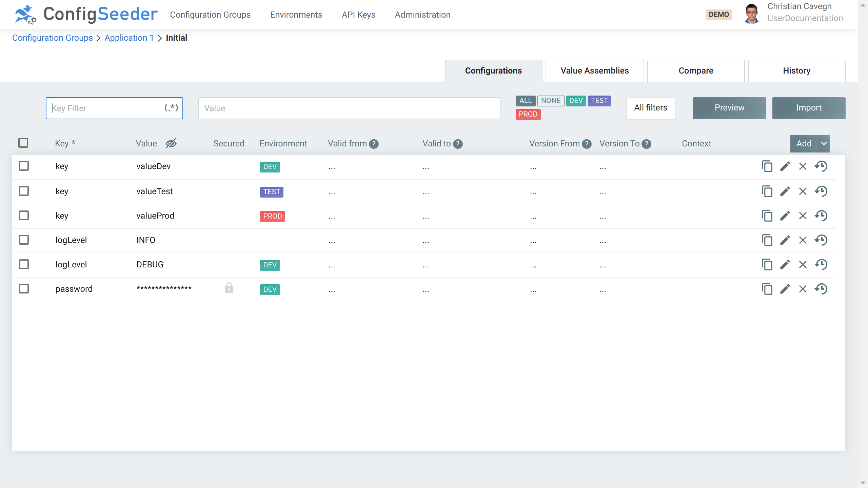
Task: Copy the logLevel DEBUG configuration entry
Action: [767, 264]
